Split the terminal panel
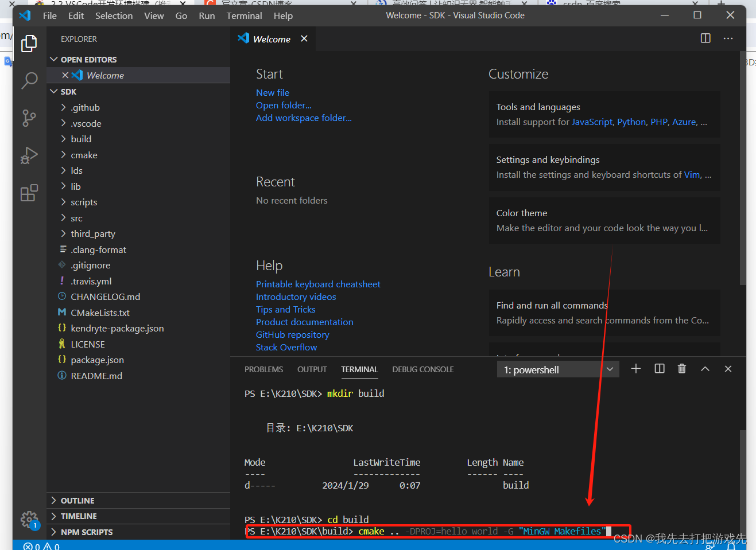This screenshot has height=550, width=756. 660,369
